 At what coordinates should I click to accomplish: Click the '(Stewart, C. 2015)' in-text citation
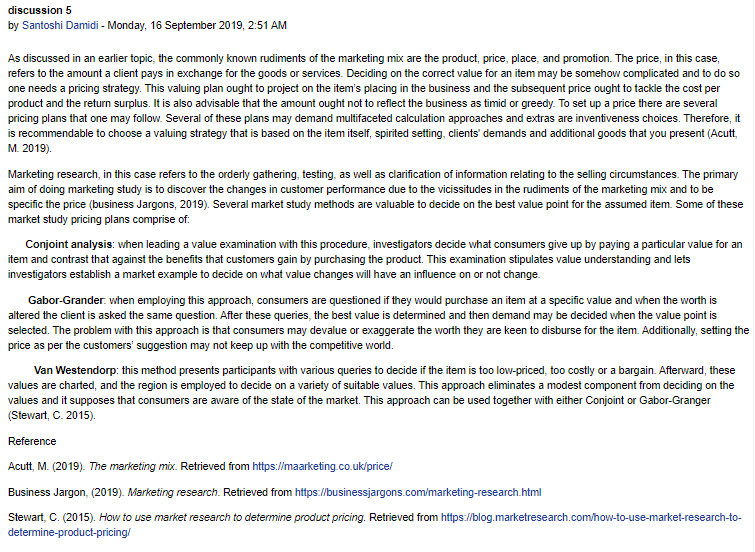[x=52, y=415]
